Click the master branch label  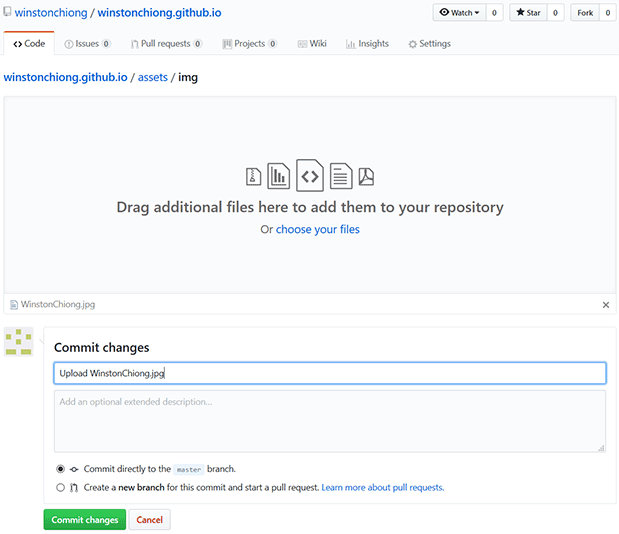[x=189, y=469]
